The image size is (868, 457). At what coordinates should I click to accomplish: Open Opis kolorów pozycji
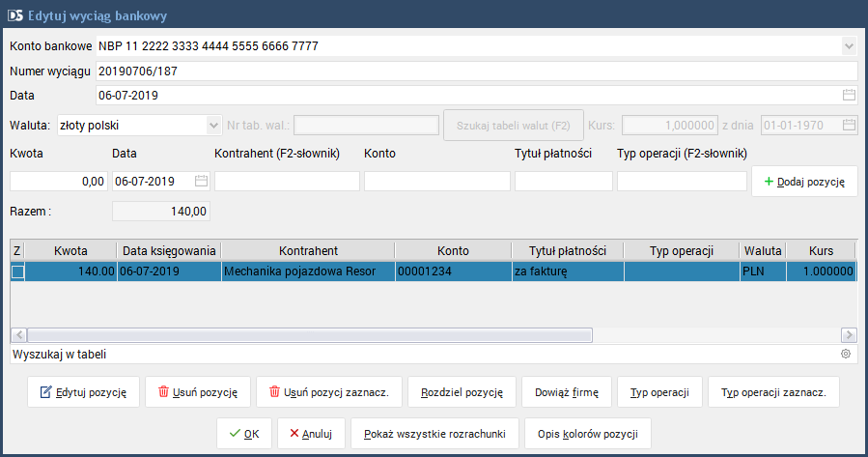pos(588,433)
